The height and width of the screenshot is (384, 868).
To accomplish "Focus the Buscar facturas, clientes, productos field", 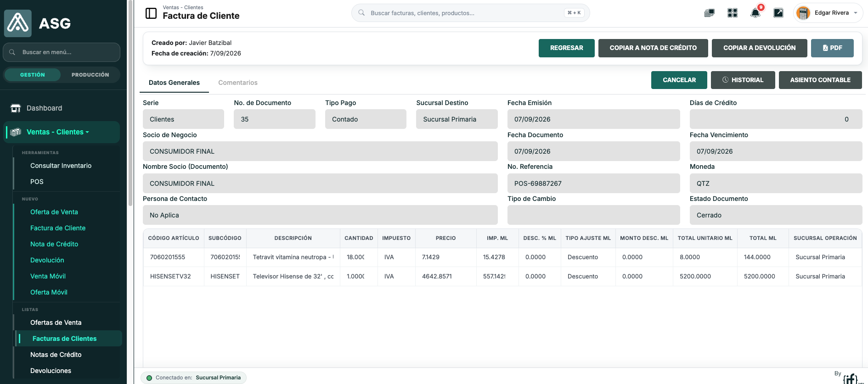I will tap(471, 13).
